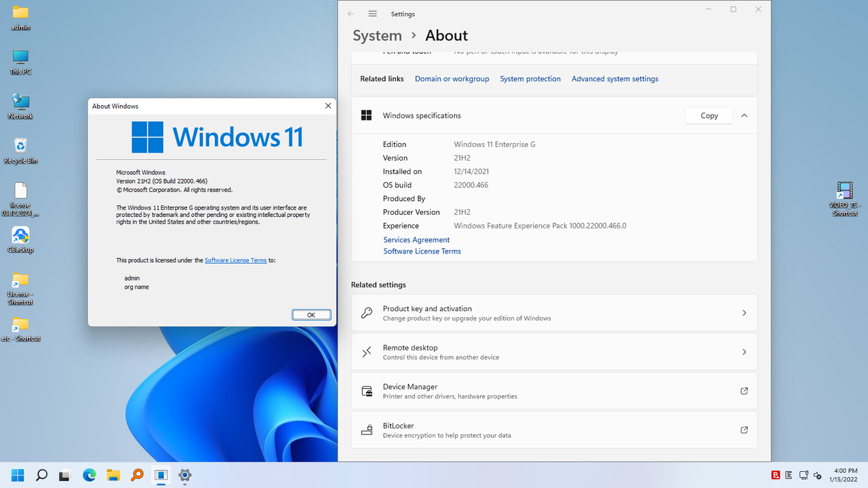Screen dimensions: 868x488
Task: Select the VIDEO_TS - Shortcut icon
Action: pos(845,199)
